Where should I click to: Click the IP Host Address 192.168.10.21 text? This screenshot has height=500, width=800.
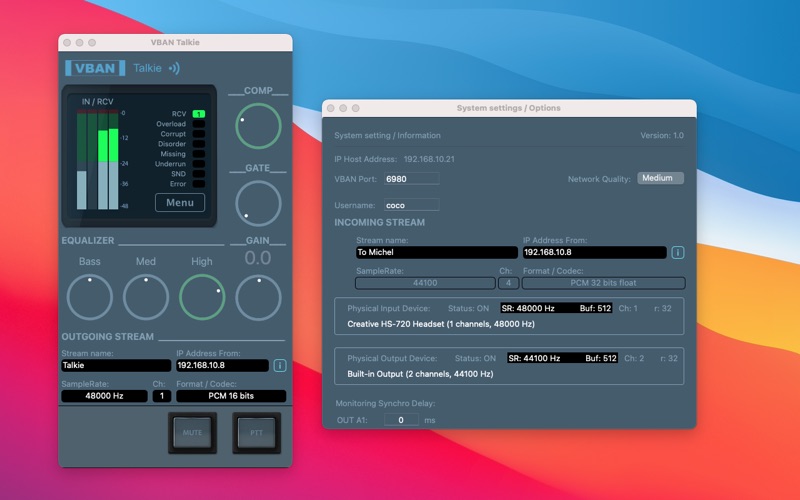429,159
